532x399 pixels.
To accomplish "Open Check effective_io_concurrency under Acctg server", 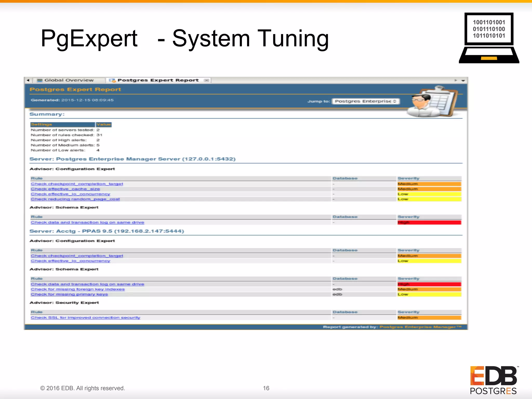I will point(70,261).
